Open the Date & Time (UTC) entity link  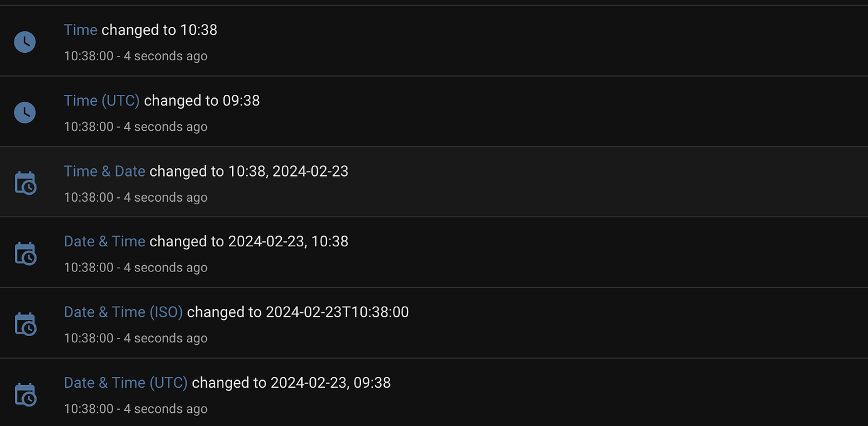coord(125,382)
